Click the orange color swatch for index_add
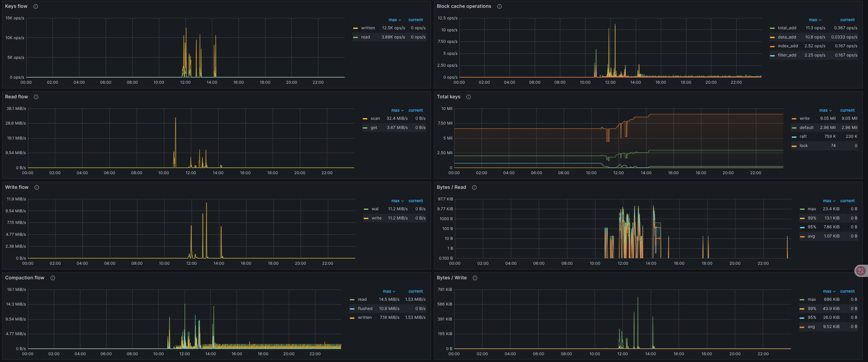Image resolution: width=868 pixels, height=362 pixels. click(x=772, y=46)
